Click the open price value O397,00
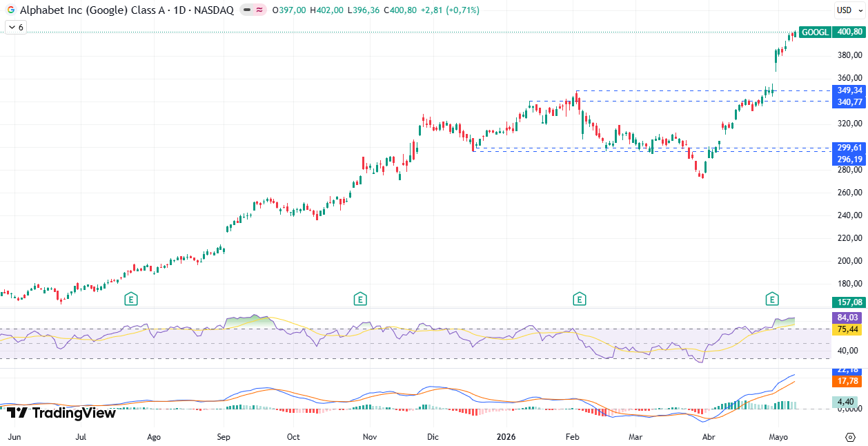Screen dimensions: 868x446 (290, 10)
